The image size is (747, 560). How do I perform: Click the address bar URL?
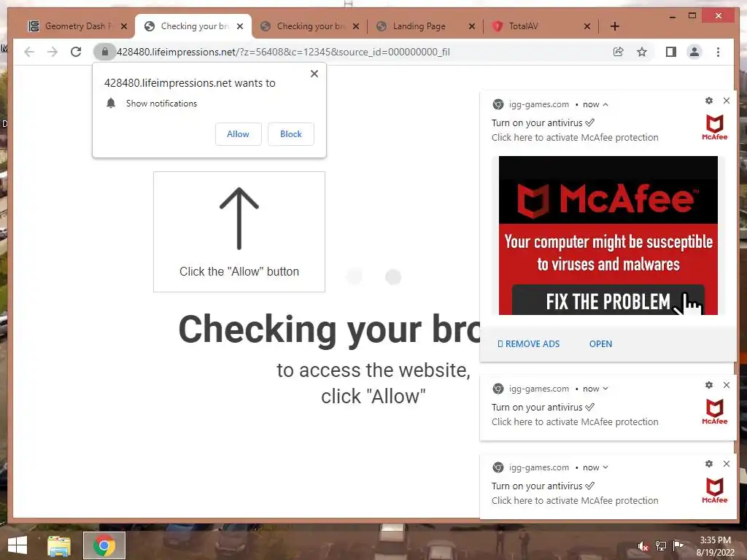283,52
